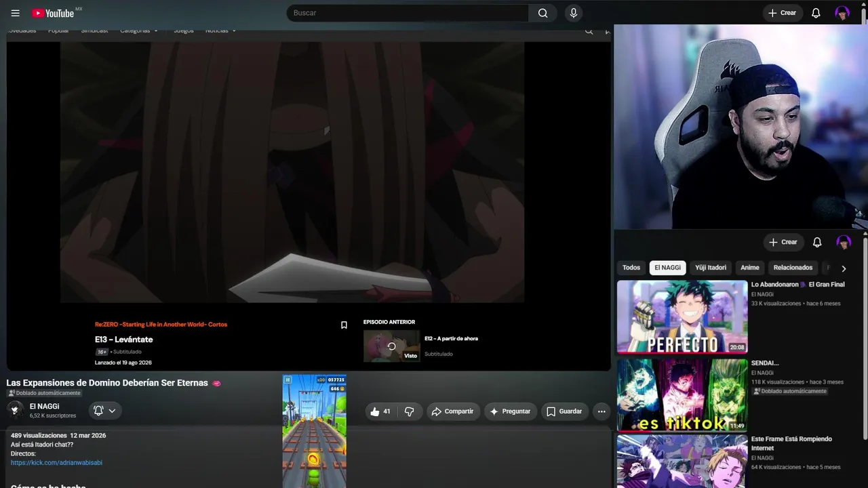
Task: Click the '6,52 K suscriptores' subscriber count
Action: point(53,415)
